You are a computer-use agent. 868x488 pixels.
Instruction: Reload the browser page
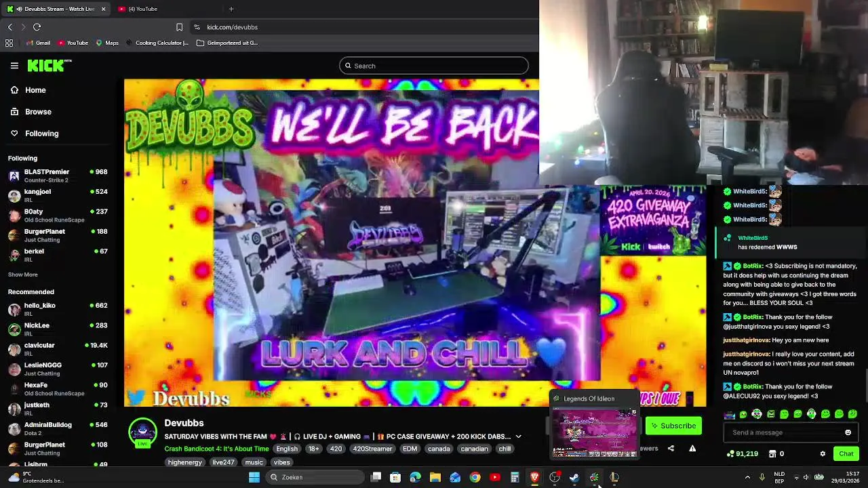point(37,27)
